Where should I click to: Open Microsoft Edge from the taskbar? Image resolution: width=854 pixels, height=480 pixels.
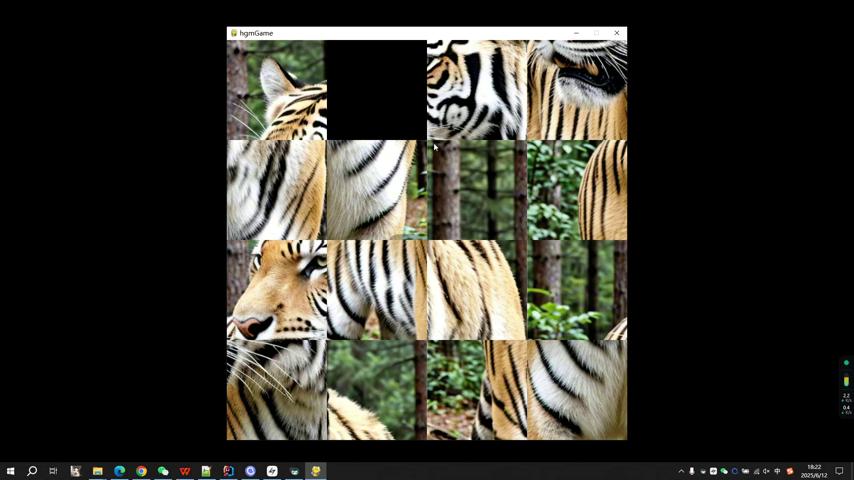(119, 471)
